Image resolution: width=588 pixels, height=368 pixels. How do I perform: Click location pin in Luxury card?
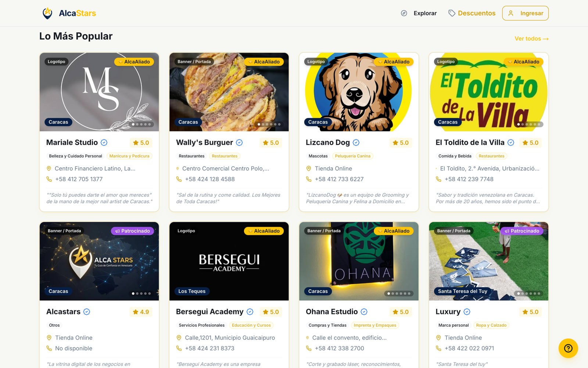438,338
